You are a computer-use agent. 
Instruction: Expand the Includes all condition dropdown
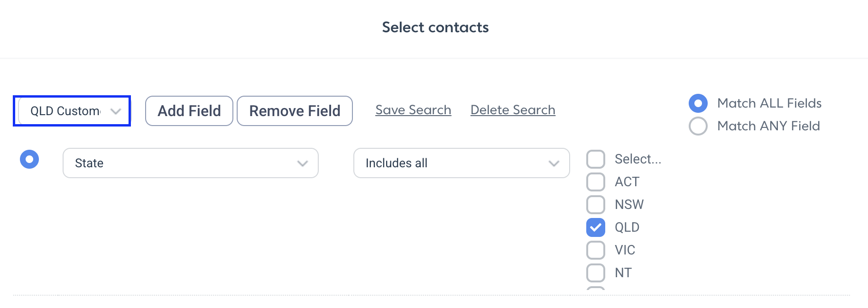click(462, 163)
